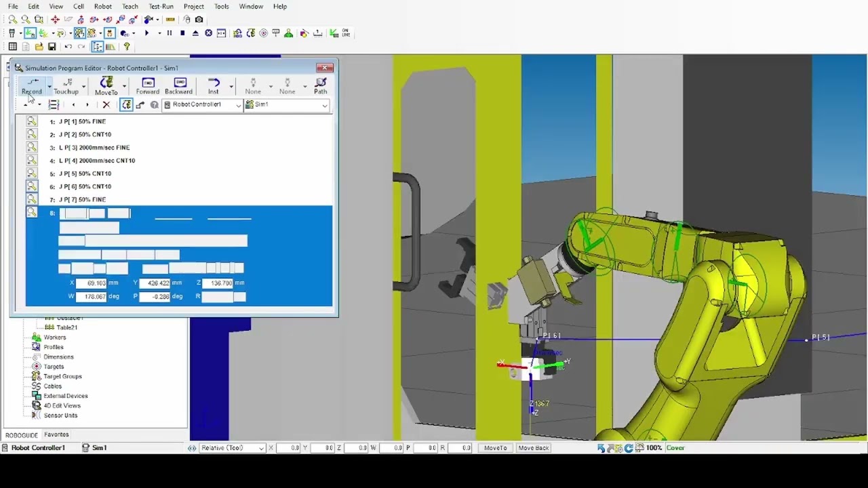Click the X value field 69.103

(92, 283)
